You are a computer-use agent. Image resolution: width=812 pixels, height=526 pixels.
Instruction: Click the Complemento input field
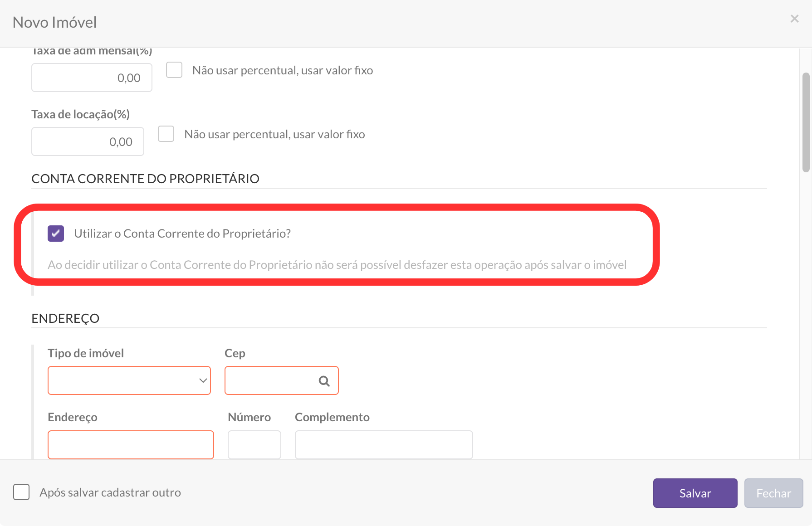383,445
